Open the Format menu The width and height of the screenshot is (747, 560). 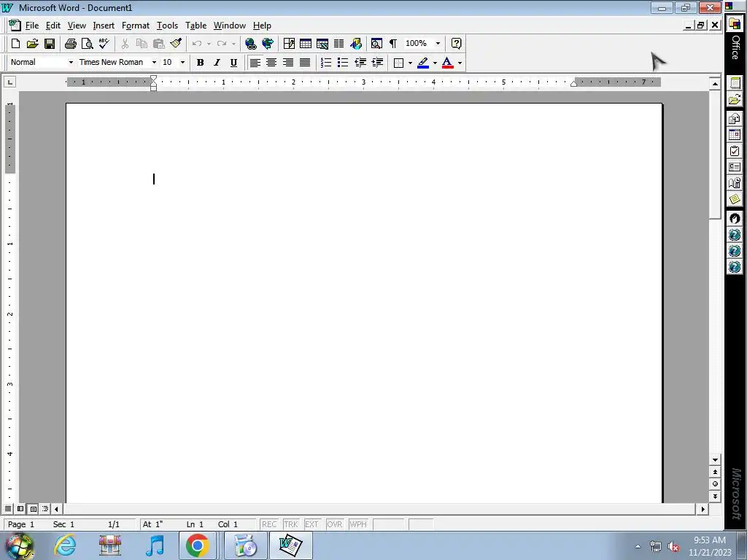click(x=136, y=26)
